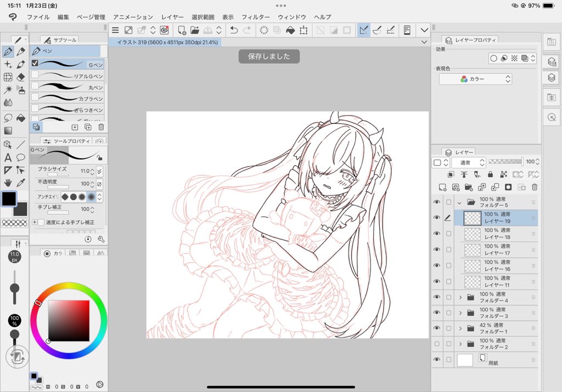Select the リアルGペン sub tool

click(68, 76)
